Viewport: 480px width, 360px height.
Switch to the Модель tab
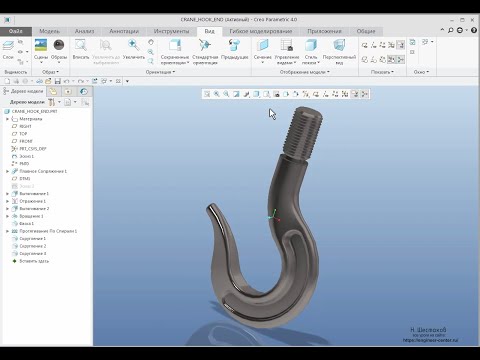click(x=49, y=31)
